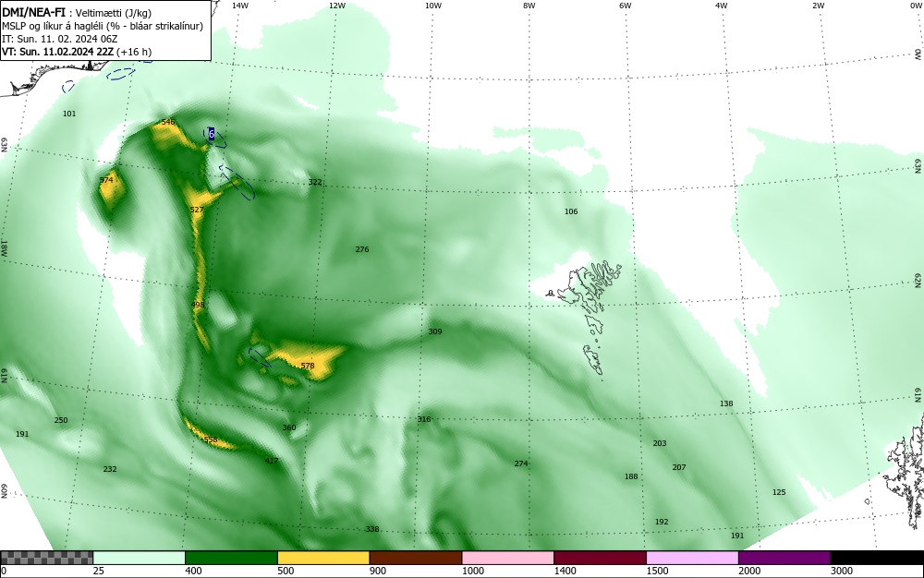This screenshot has width=924, height=578.
Task: Click the '192' map value
Action: coord(662,522)
